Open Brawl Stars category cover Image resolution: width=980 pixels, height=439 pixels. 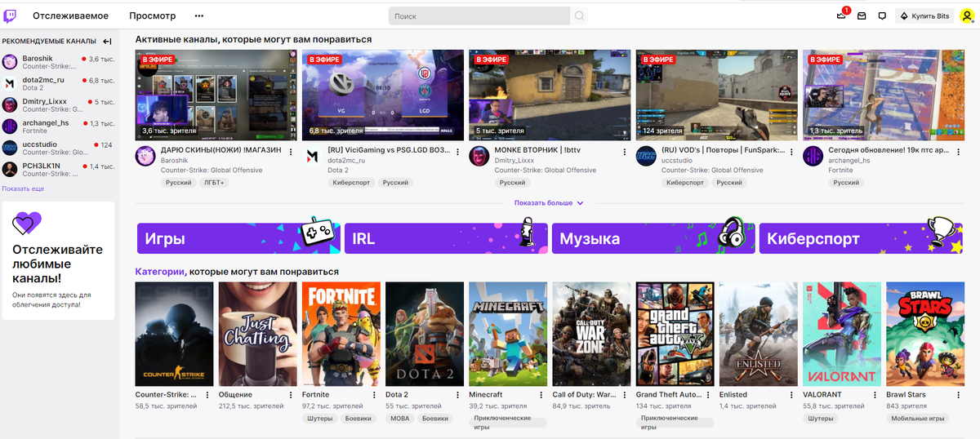[925, 334]
